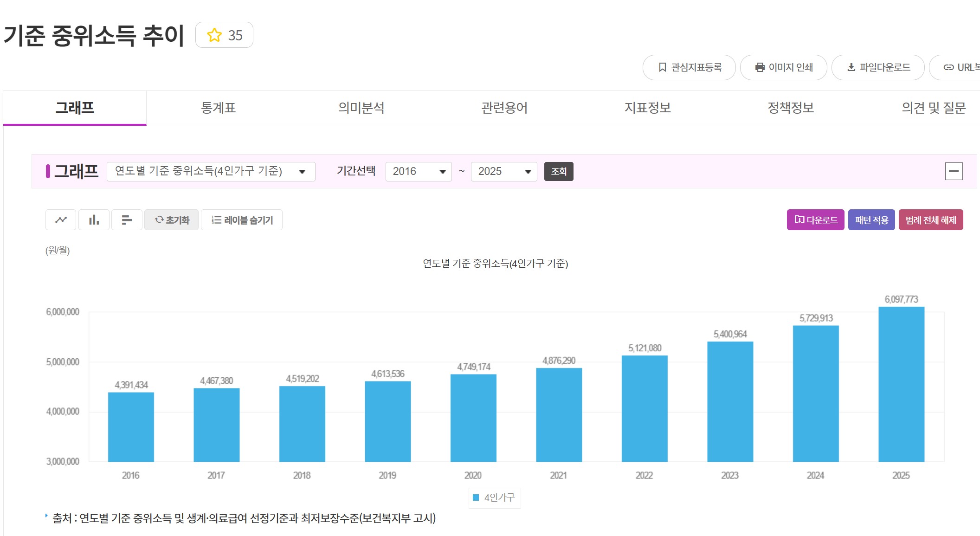The width and height of the screenshot is (980, 536).
Task: Click the link icon for URL 복사
Action: pos(946,67)
